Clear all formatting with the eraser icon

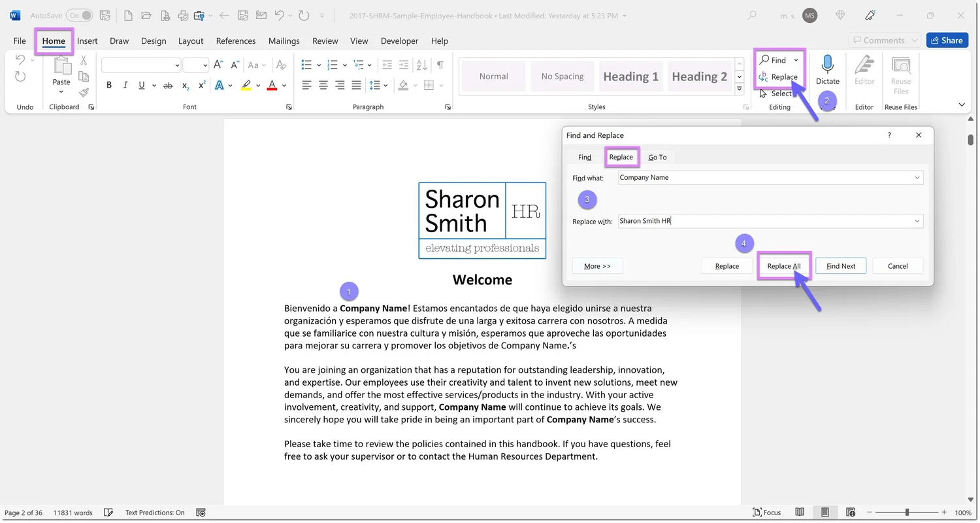[x=281, y=65]
